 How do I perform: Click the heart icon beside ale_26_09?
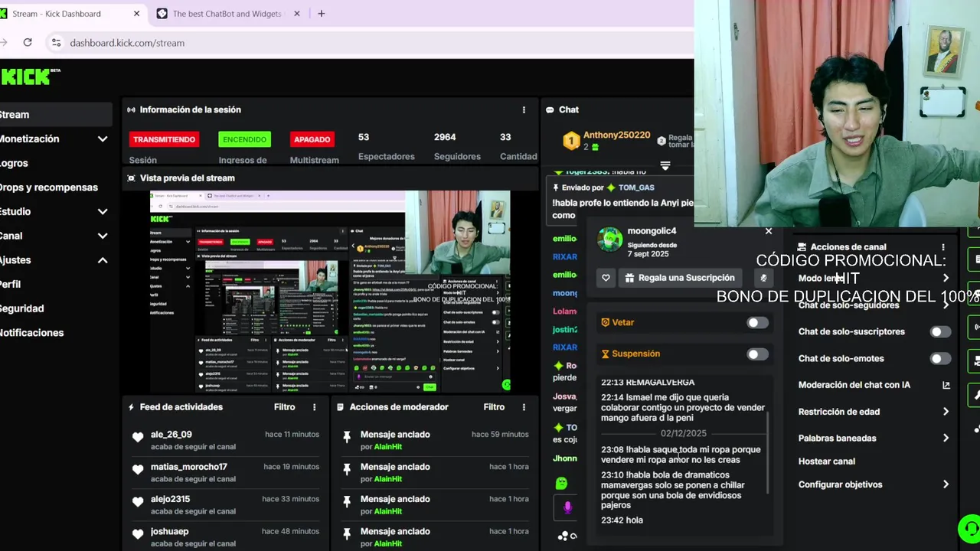pos(138,438)
